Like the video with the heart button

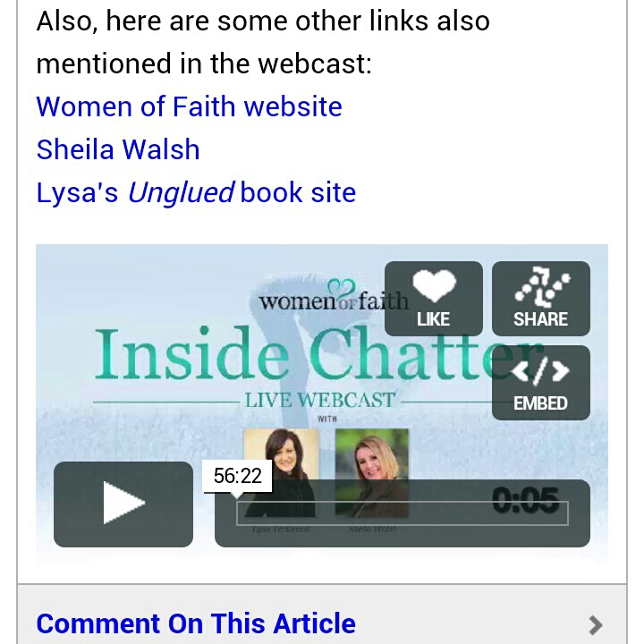(x=433, y=299)
